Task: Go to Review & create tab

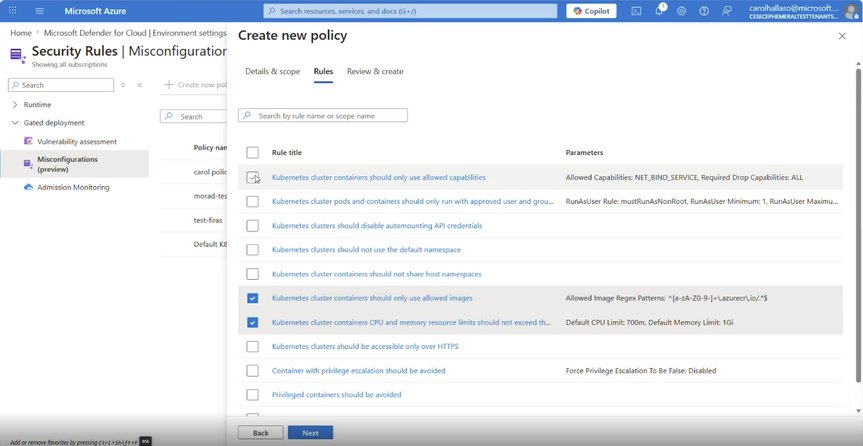Action: pyautogui.click(x=375, y=72)
